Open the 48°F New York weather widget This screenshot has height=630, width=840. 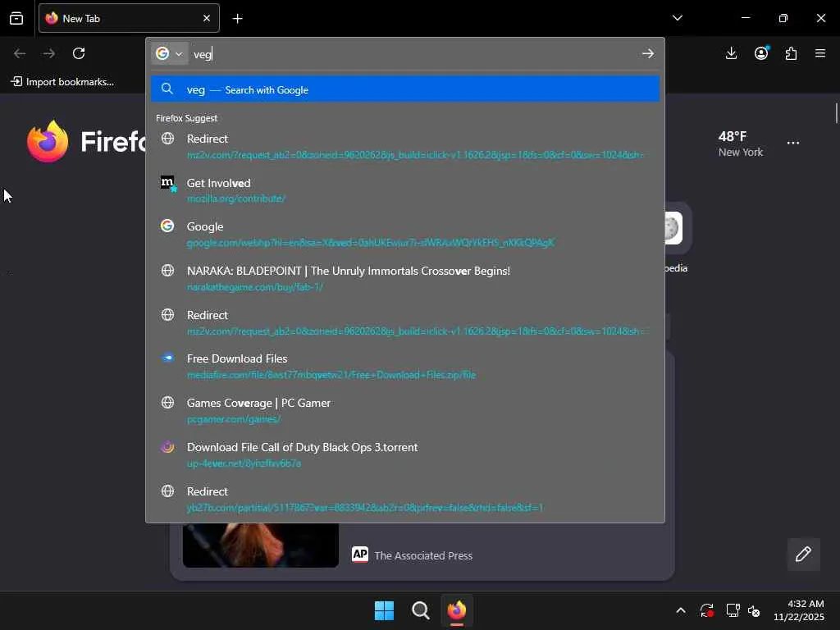(x=741, y=144)
